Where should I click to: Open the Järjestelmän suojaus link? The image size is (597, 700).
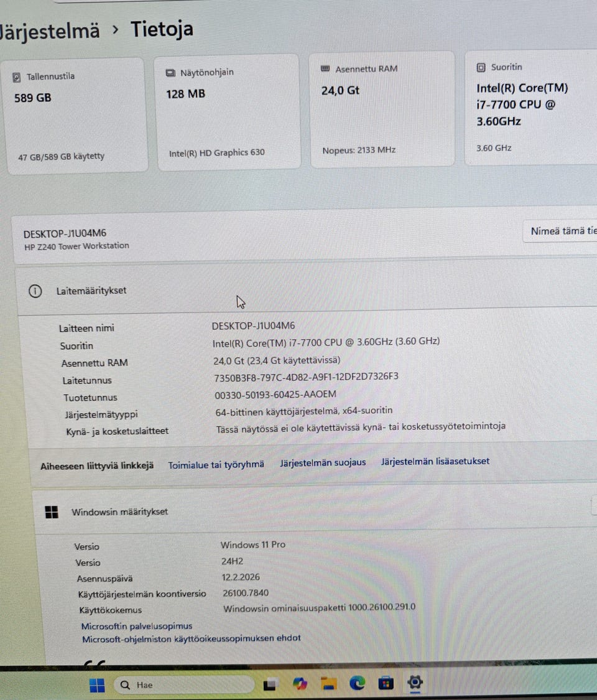pos(323,462)
